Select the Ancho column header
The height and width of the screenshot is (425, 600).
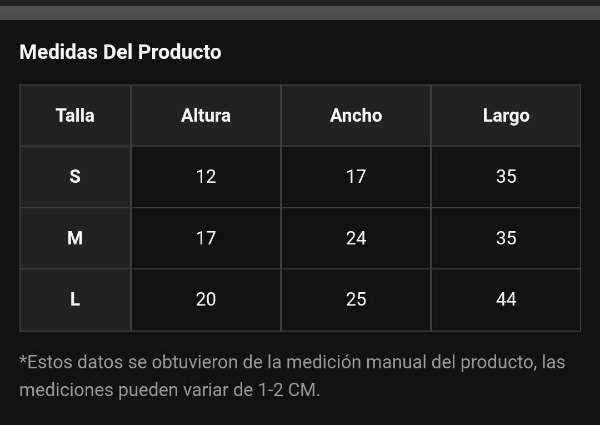coord(356,116)
